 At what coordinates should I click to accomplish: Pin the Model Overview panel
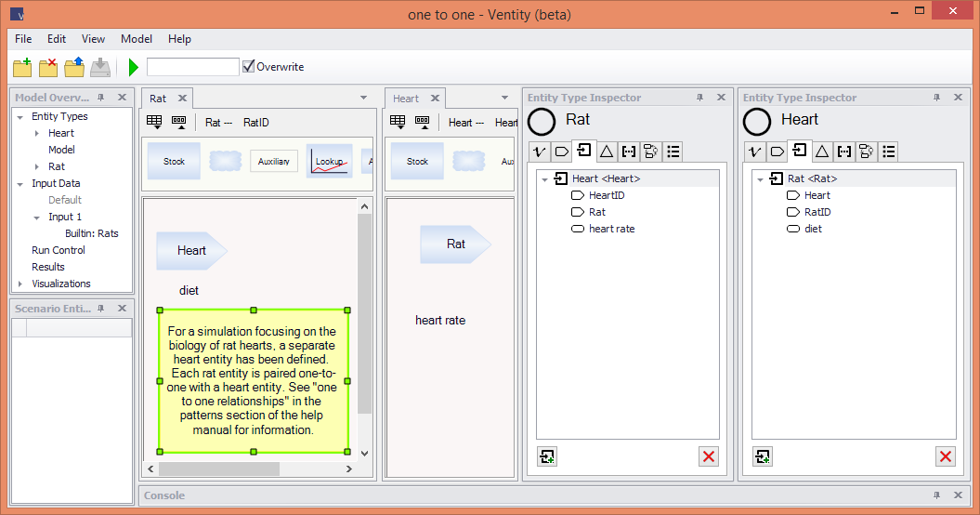pyautogui.click(x=100, y=98)
